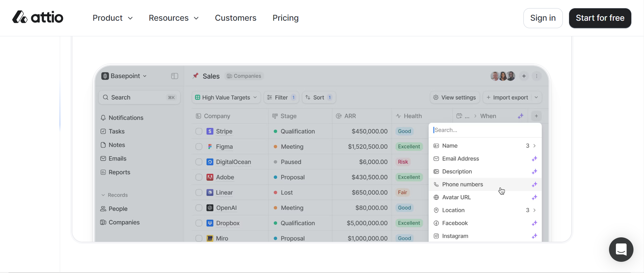This screenshot has height=273, width=644.
Task: Click the Risk health badge for DigitalOcean
Action: pyautogui.click(x=403, y=162)
